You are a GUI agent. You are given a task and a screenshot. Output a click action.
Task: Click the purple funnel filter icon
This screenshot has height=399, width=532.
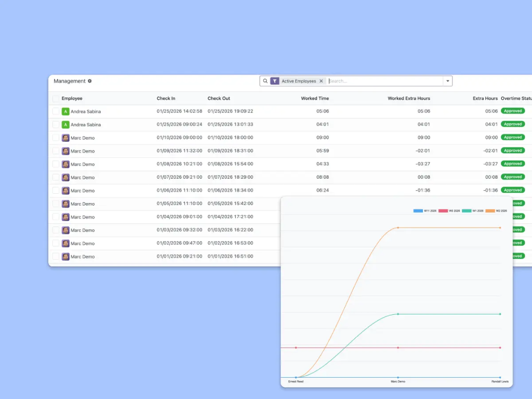tap(274, 81)
